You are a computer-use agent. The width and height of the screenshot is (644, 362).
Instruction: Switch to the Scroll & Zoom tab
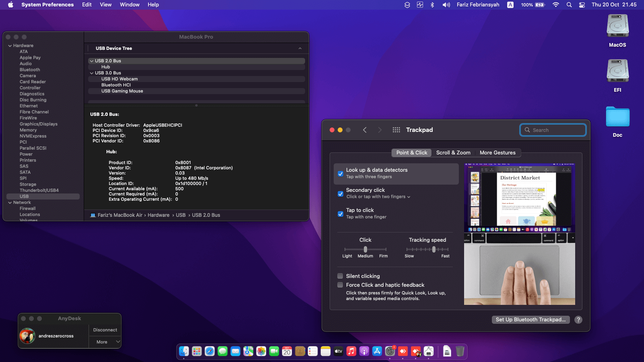(453, 153)
